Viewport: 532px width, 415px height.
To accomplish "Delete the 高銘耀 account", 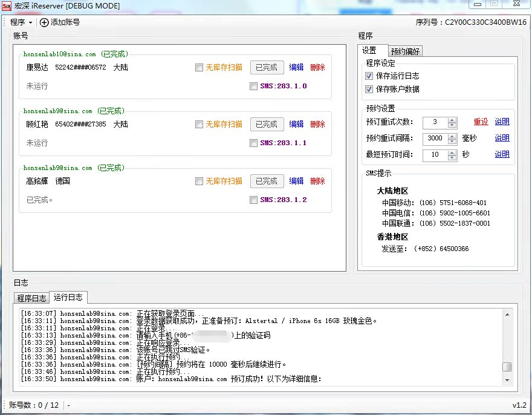I will tap(317, 181).
